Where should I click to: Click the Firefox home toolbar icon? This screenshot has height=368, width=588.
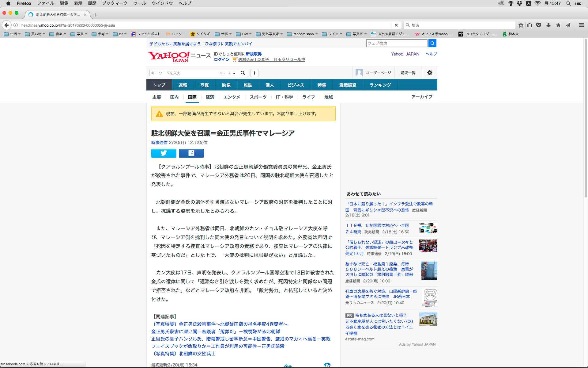click(x=558, y=25)
